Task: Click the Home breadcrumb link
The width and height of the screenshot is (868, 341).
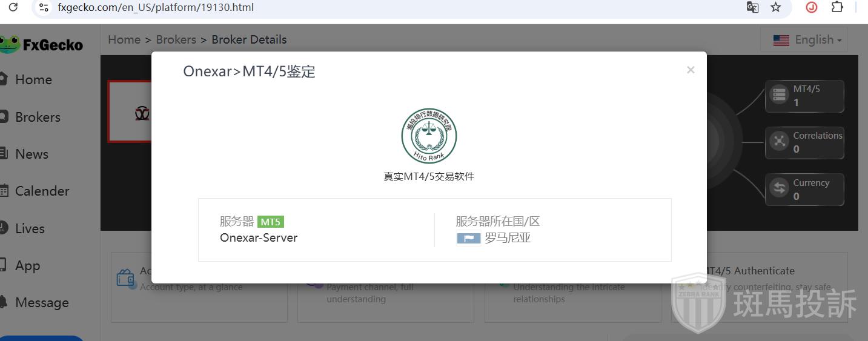Action: pyautogui.click(x=124, y=39)
